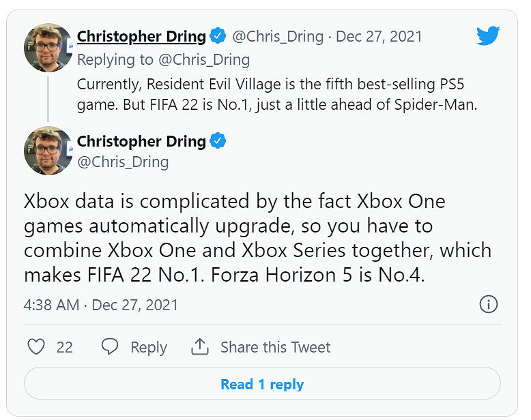Open the main tweet's profile avatar
This screenshot has width=531, height=420.
click(x=48, y=152)
